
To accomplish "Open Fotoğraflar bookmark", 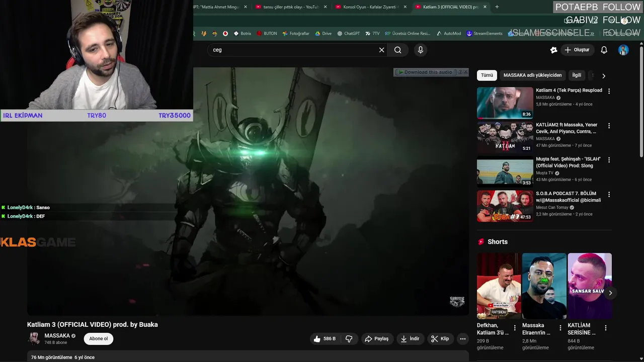I will coord(296,34).
